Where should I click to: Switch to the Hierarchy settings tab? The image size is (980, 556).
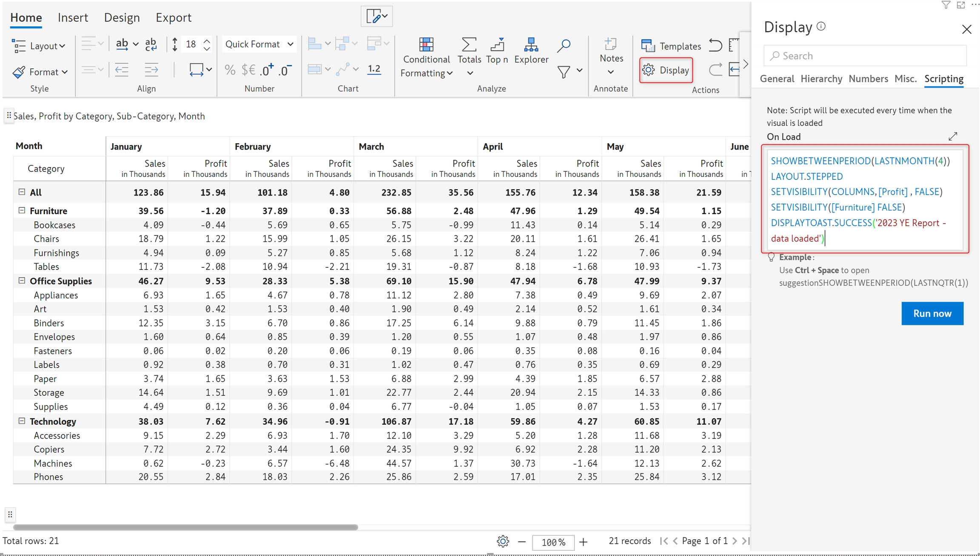click(821, 79)
